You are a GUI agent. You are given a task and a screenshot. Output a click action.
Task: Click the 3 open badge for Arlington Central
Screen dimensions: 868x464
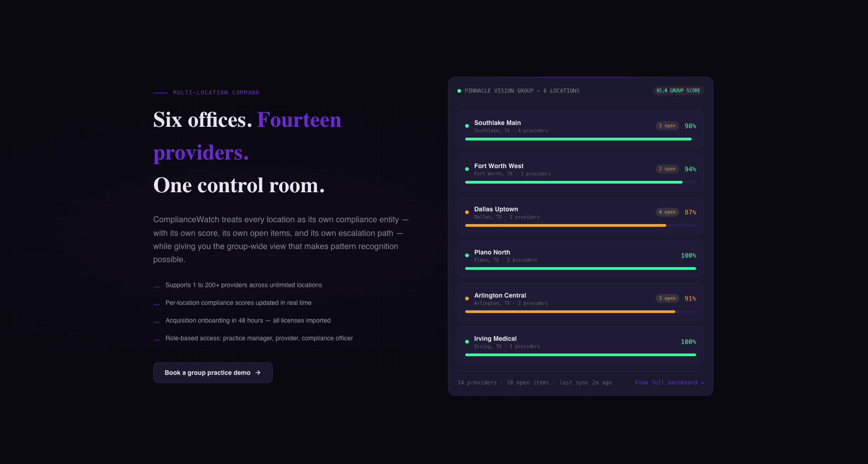[x=667, y=299]
